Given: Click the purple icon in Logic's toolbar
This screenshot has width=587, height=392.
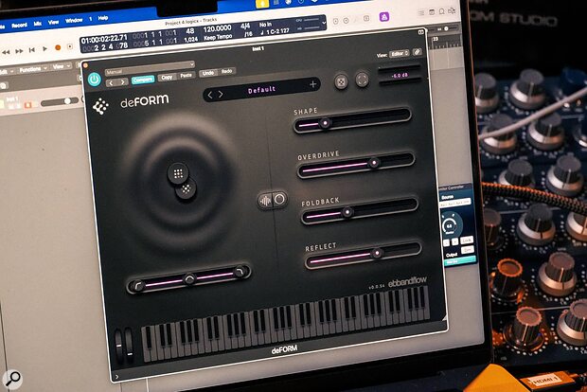Looking at the screenshot, I should (383, 17).
